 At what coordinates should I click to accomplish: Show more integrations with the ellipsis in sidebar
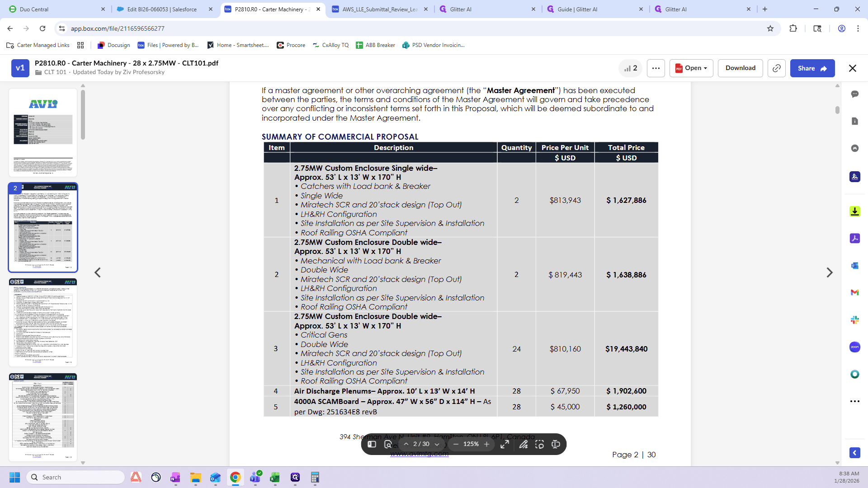[x=854, y=401]
